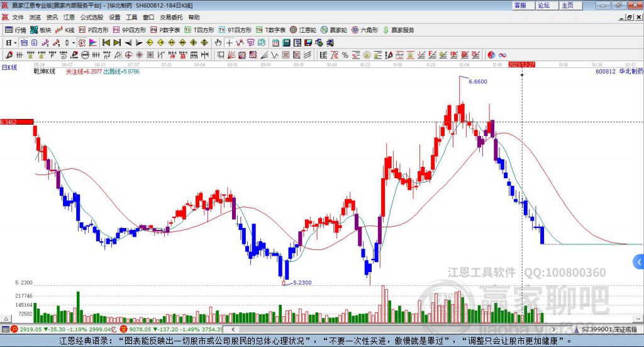644x347 pixels.
Task: Click the left scroll arrow of status scrollbar
Action: pyautogui.click(x=233, y=329)
